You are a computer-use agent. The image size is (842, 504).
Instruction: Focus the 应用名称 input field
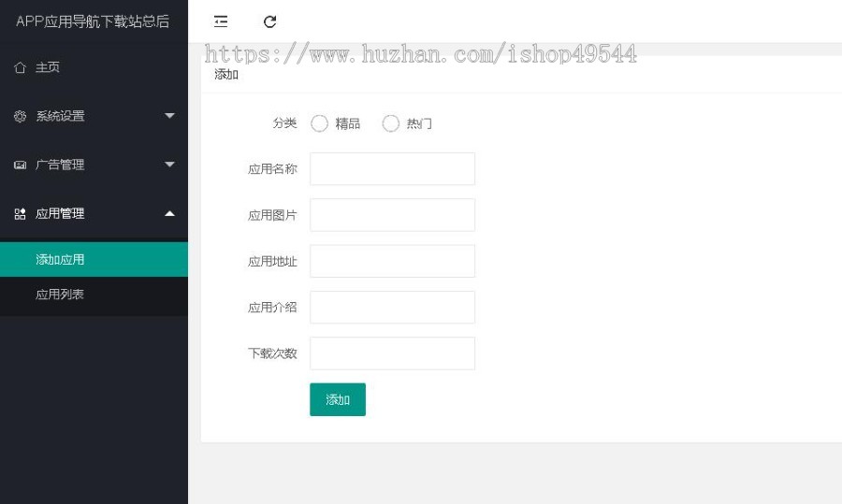tap(393, 169)
